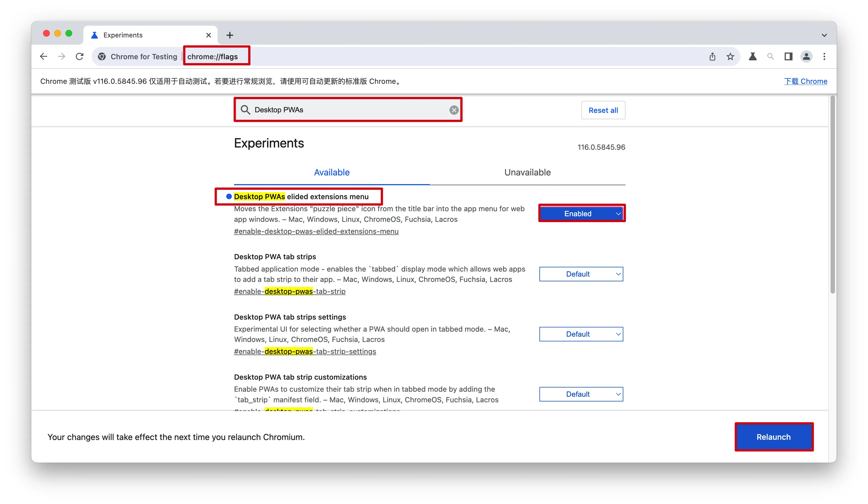Viewport: 868px width, 504px height.
Task: Click the green macOS fullscreen window button
Action: [69, 33]
